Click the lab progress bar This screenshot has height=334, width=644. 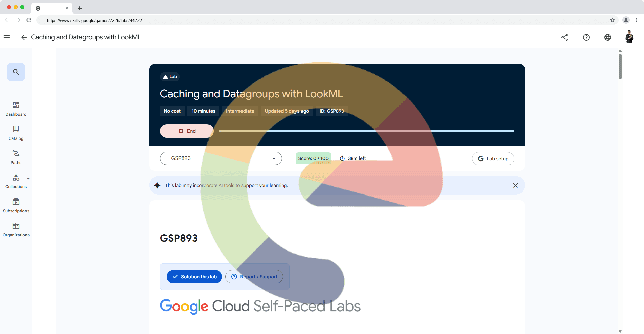point(367,131)
